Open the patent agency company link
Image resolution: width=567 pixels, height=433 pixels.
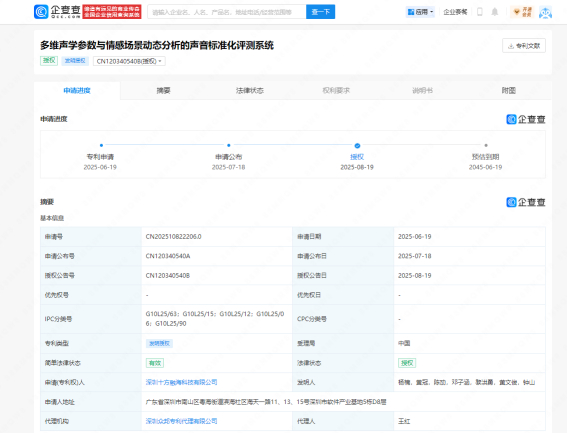click(x=182, y=421)
